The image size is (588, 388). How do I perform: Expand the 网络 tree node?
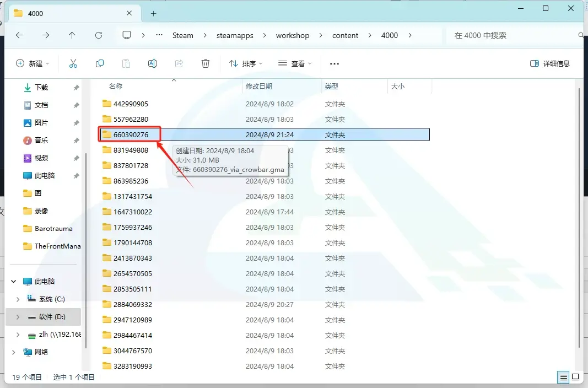(x=14, y=352)
